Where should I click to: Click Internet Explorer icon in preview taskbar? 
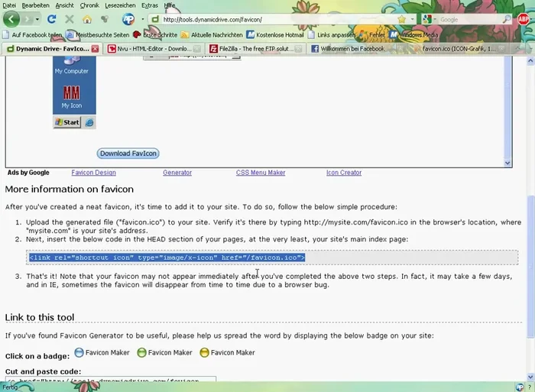[x=89, y=122]
